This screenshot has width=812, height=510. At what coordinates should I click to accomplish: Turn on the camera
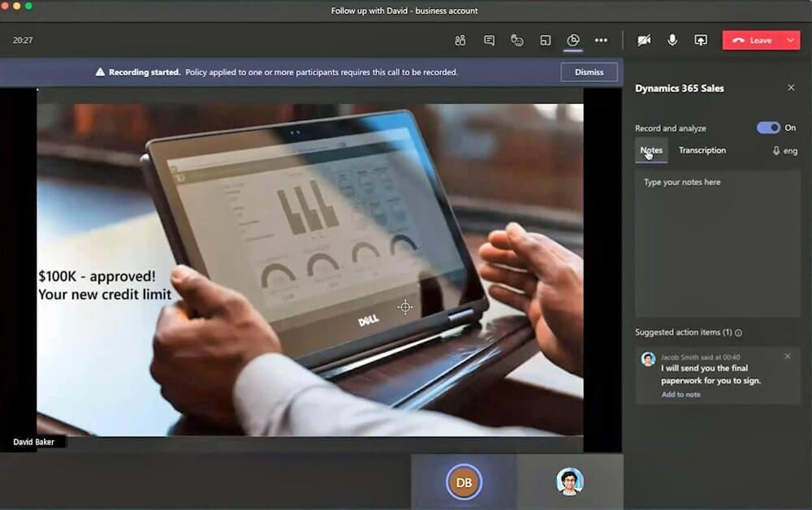point(644,40)
